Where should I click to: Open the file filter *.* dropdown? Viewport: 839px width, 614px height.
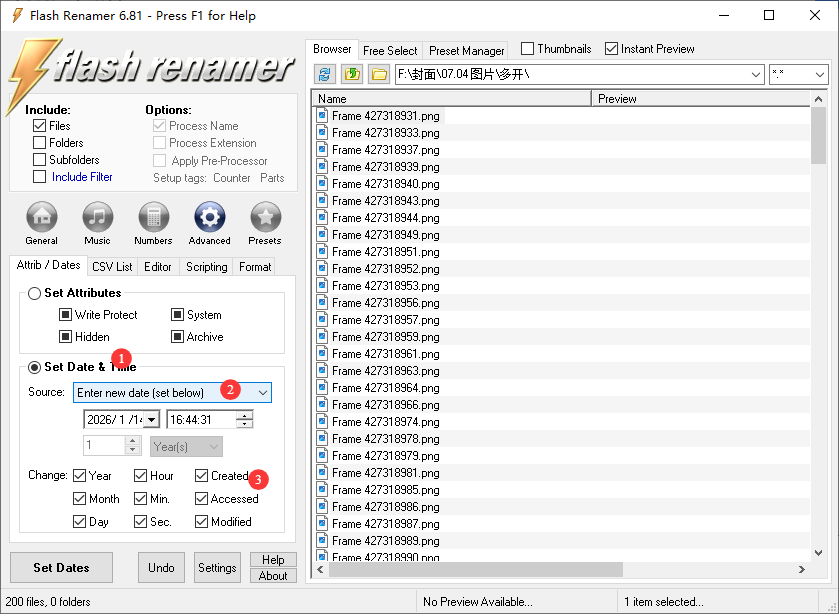click(819, 75)
